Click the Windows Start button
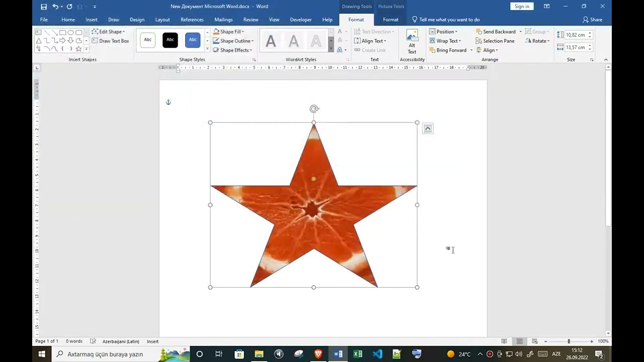This screenshot has height=362, width=644. click(42, 354)
